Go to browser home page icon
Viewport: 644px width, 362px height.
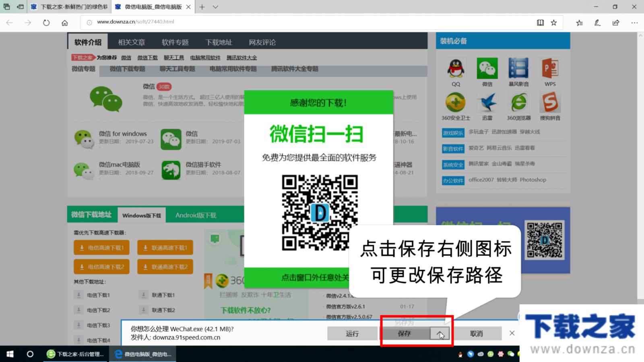(65, 23)
